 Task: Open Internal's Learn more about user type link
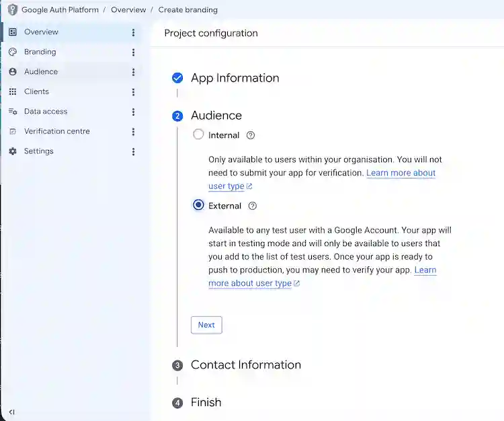[x=401, y=173]
